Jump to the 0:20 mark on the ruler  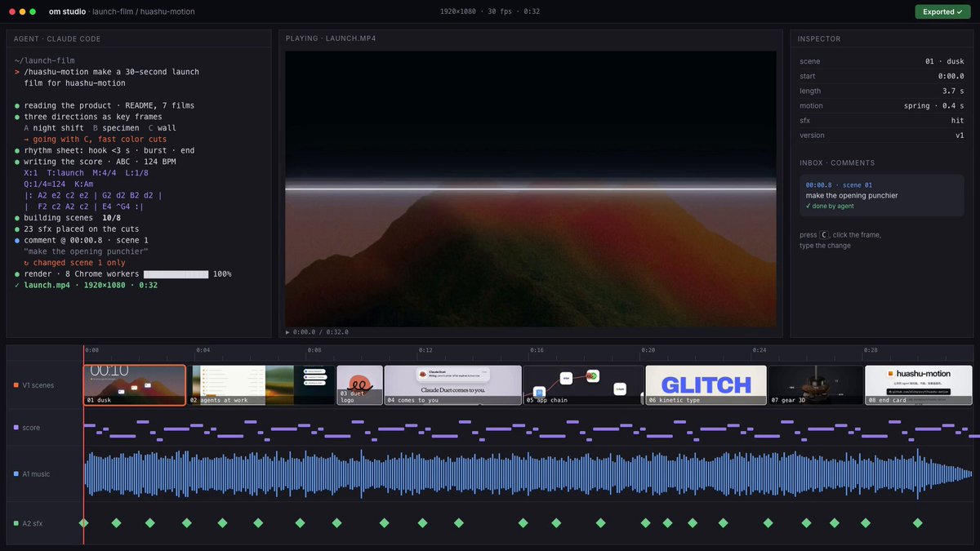[648, 350]
